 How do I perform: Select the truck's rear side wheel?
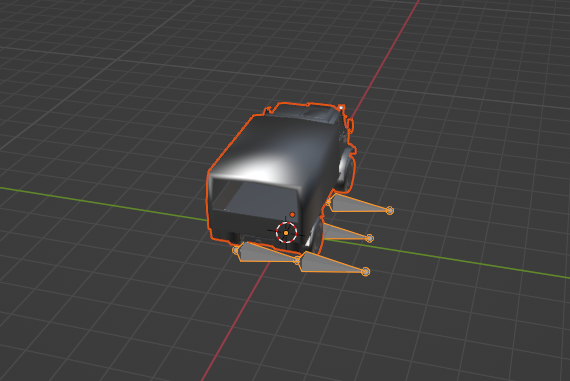[x=316, y=236]
